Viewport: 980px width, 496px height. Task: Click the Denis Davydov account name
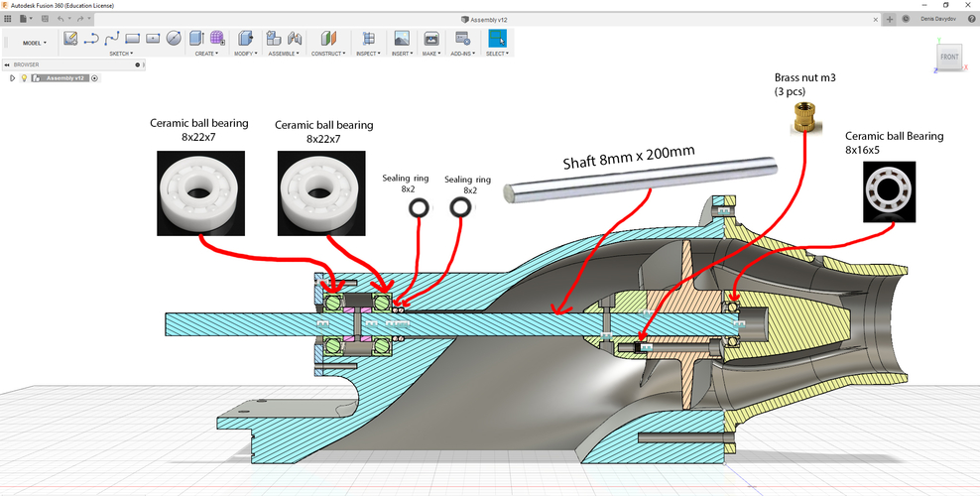point(938,19)
